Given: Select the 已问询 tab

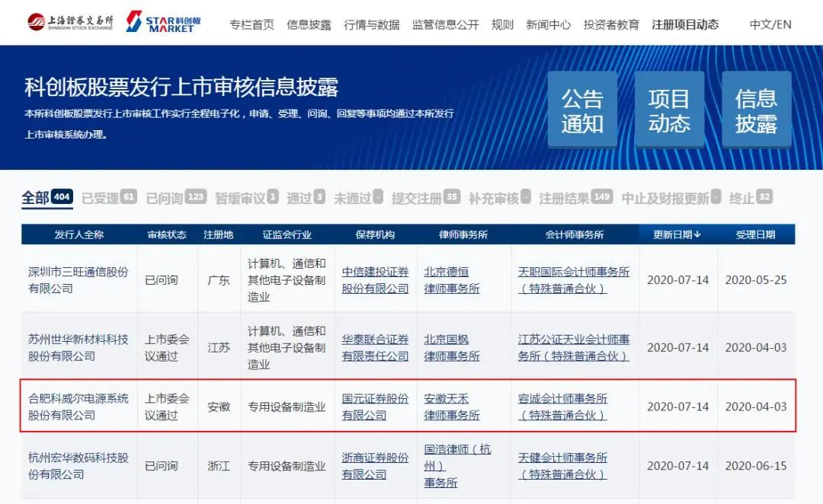Looking at the screenshot, I should (176, 198).
